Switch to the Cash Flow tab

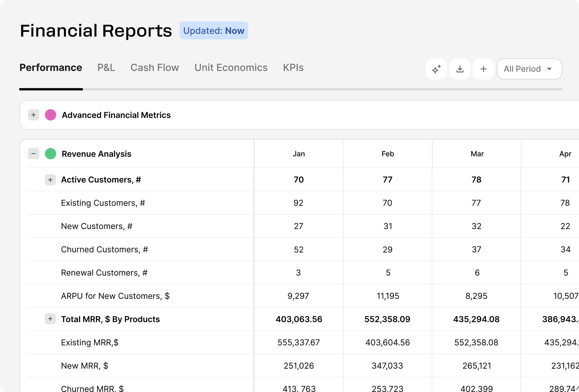pyautogui.click(x=154, y=67)
